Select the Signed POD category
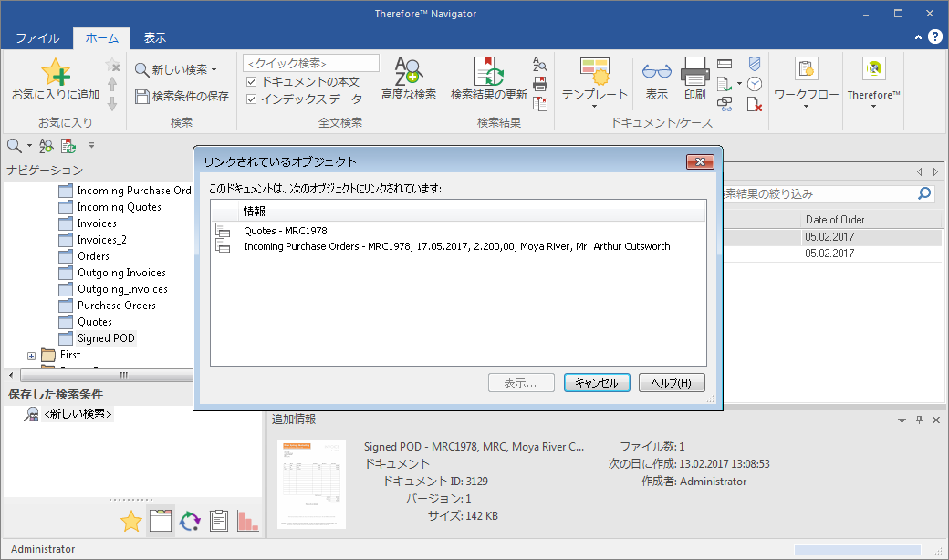This screenshot has width=949, height=560. tap(106, 338)
